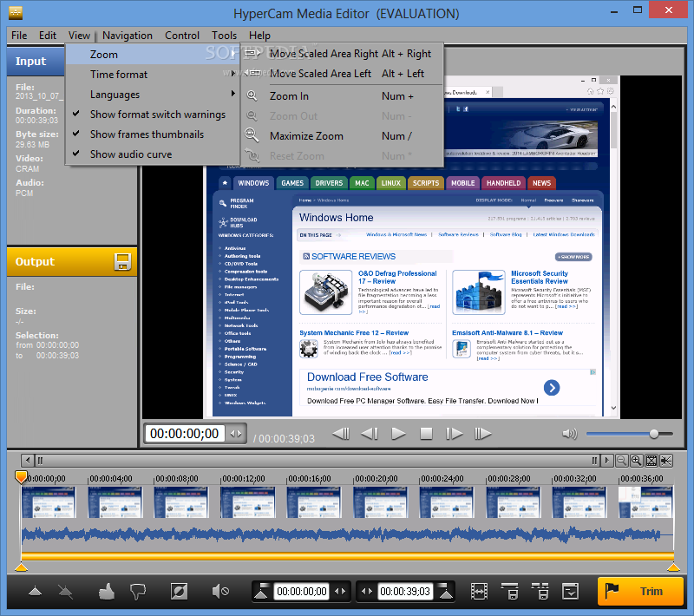Click the Output save disk icon

[122, 261]
